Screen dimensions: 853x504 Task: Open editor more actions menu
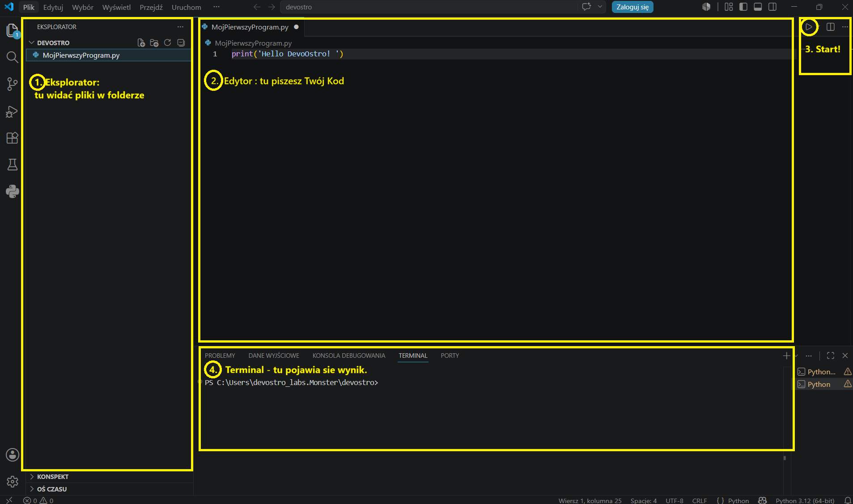845,27
